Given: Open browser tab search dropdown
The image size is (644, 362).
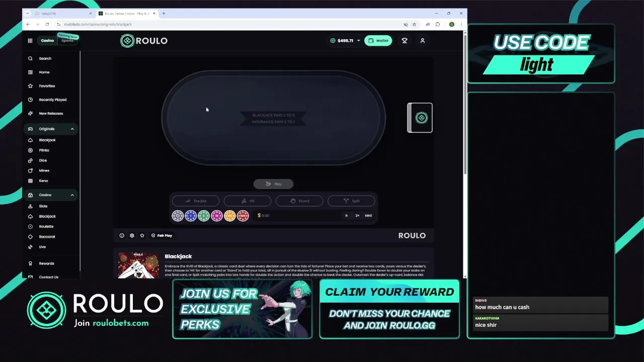Looking at the screenshot, I should pos(27,14).
